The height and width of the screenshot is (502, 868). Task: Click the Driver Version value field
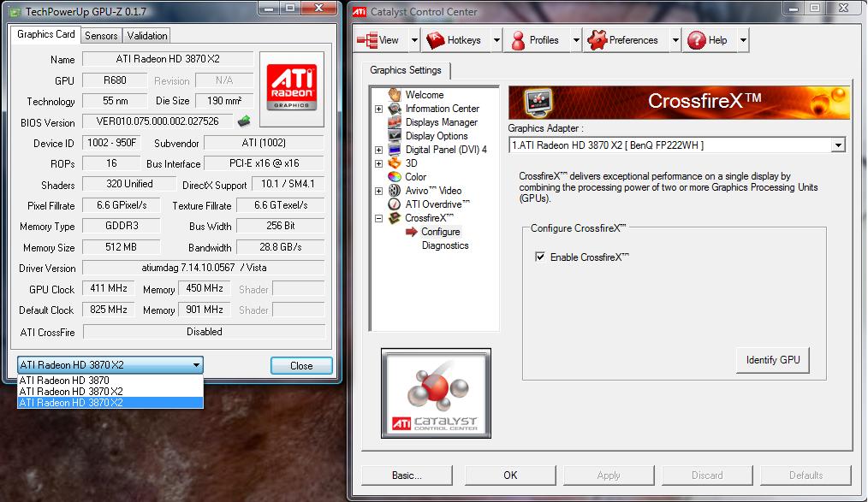(204, 268)
